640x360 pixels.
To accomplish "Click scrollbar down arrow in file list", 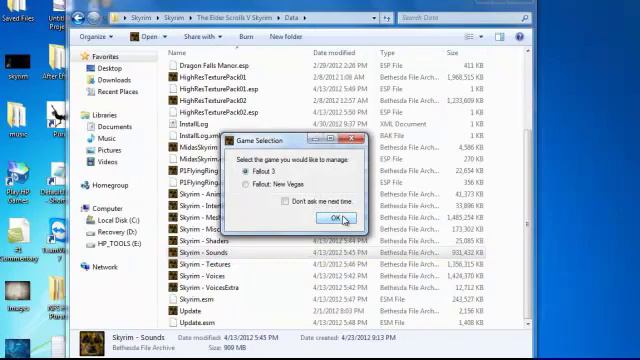I will click(527, 324).
